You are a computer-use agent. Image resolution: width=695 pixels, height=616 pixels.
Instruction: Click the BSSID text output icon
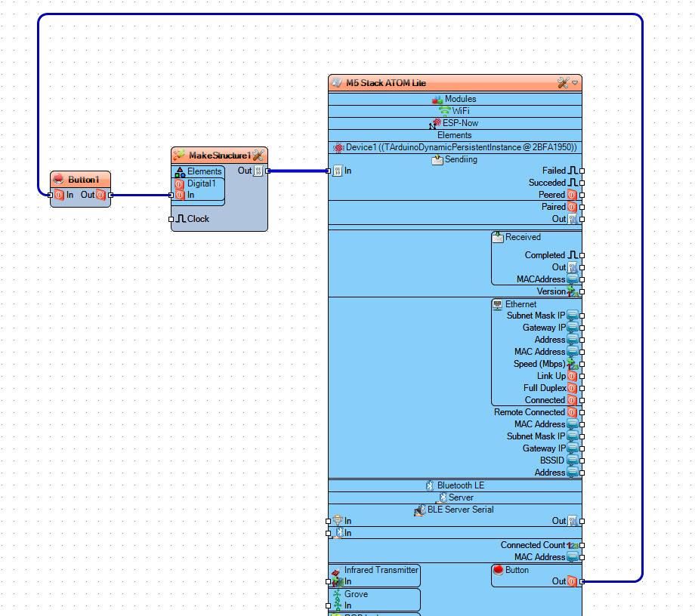[x=572, y=460]
